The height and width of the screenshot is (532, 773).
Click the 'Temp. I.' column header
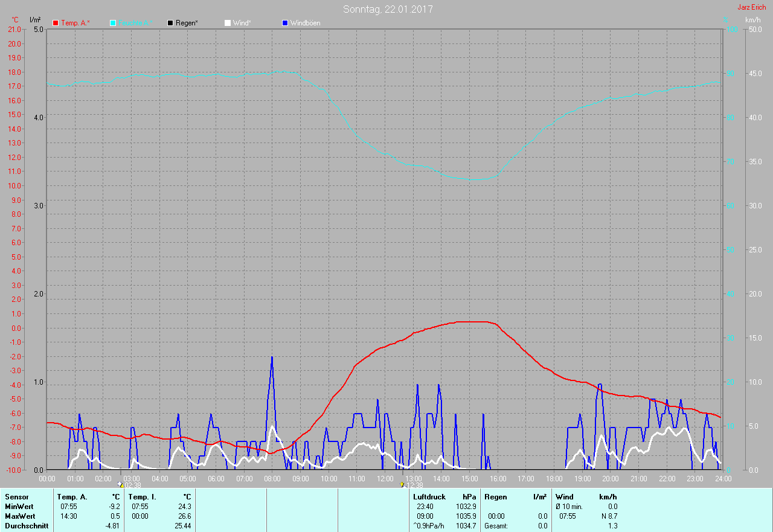click(x=143, y=497)
